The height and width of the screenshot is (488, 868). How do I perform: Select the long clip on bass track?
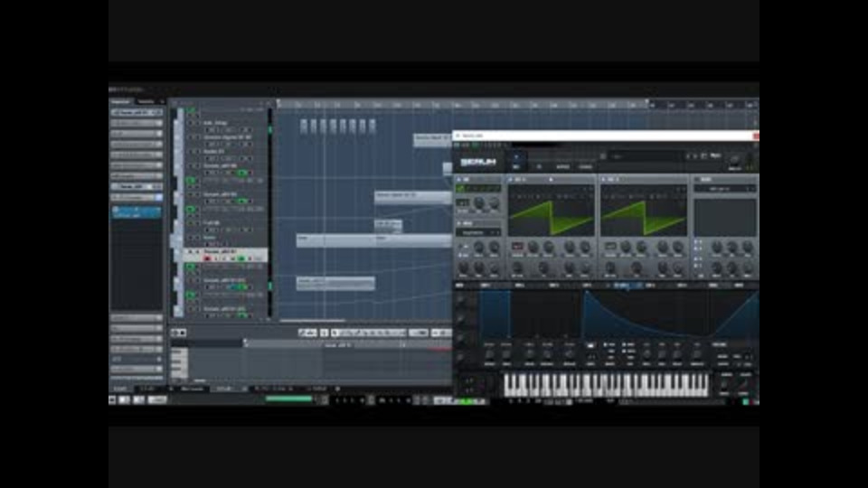coord(373,240)
